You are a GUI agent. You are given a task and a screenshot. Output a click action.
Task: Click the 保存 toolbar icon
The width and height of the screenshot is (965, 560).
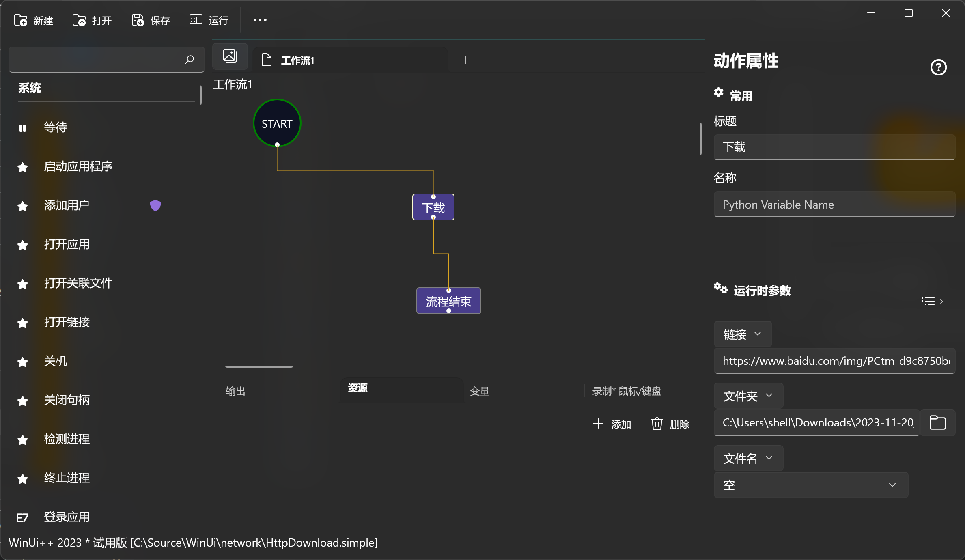[137, 20]
